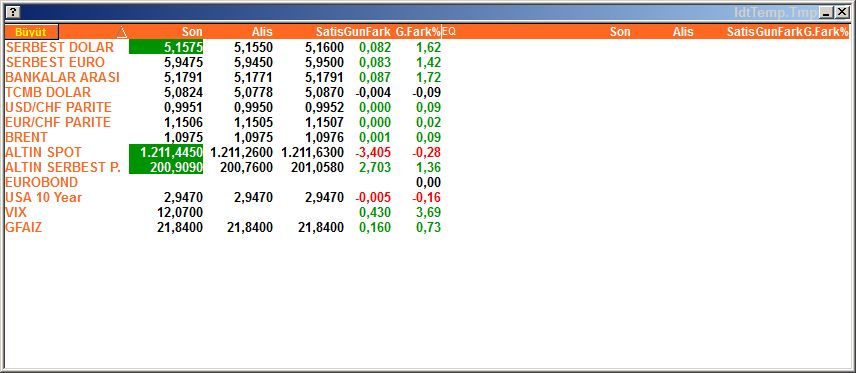
Task: Click BANKALAR ARASI Alis value 5,1771
Action: pos(253,78)
